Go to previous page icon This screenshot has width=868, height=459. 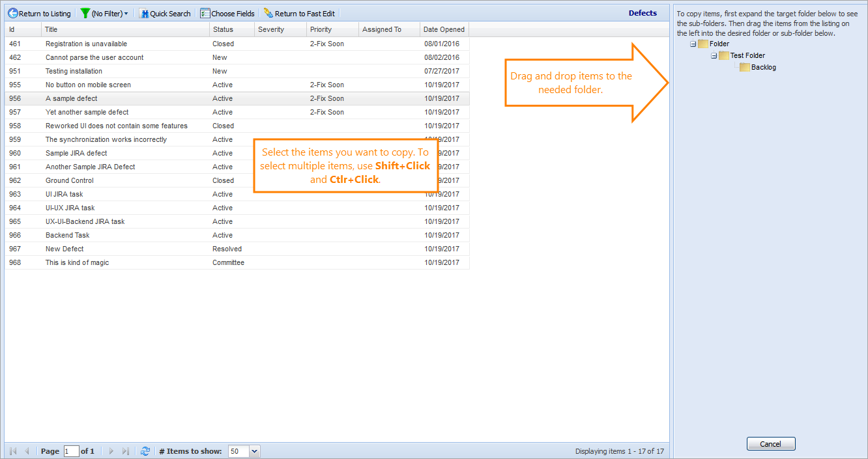tap(27, 451)
